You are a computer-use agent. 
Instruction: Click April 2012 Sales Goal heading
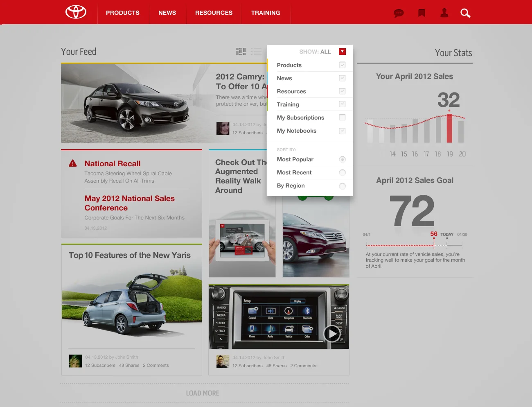pos(415,181)
